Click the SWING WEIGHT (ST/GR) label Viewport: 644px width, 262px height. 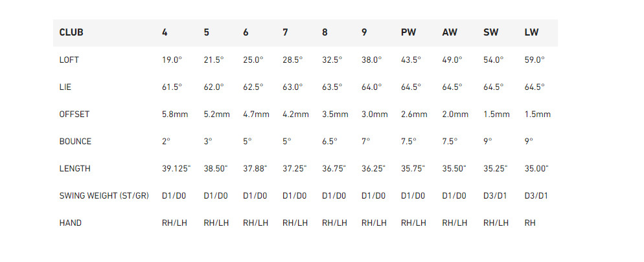tap(104, 195)
